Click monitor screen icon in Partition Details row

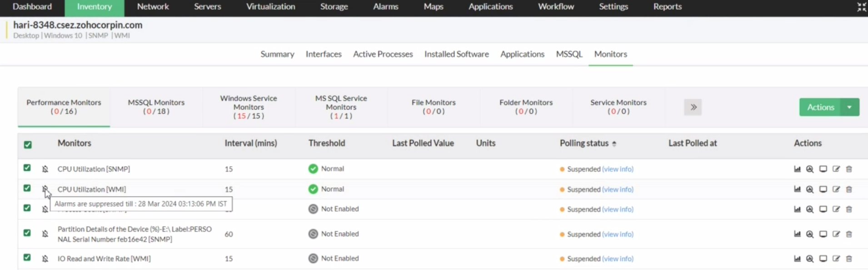(823, 234)
